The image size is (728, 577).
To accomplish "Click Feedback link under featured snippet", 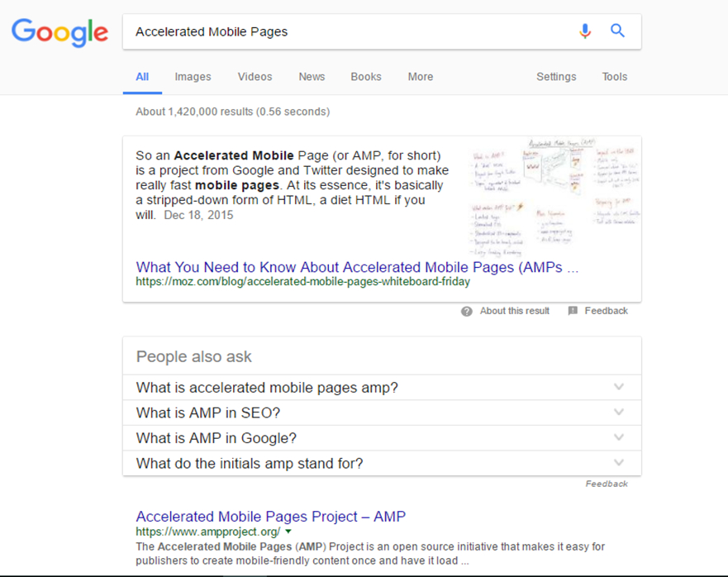I will tap(606, 311).
